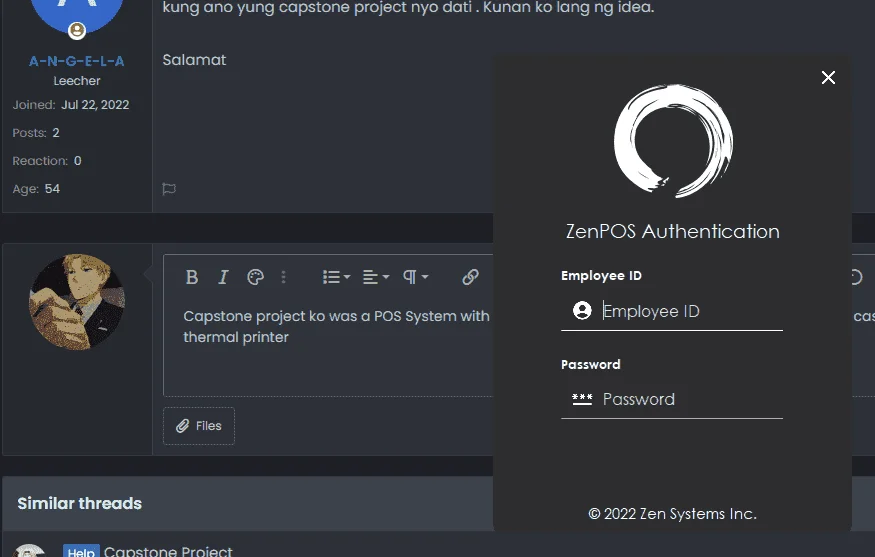Expand the text alignment dropdown
The height and width of the screenshot is (557, 875).
[376, 277]
